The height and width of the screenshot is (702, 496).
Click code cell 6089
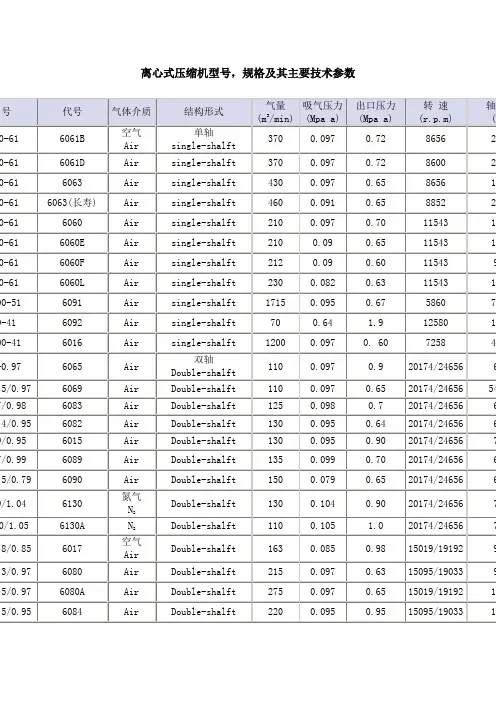(x=73, y=460)
